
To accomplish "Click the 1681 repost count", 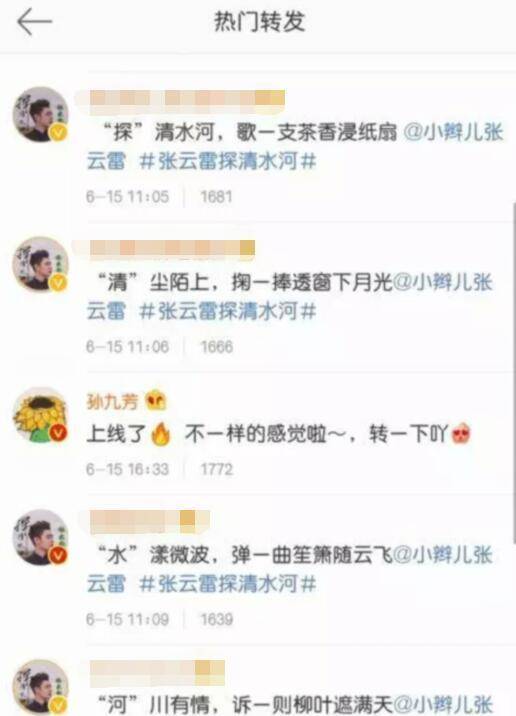I will click(216, 197).
